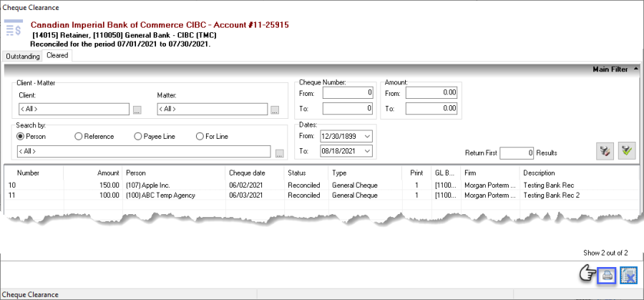The height and width of the screenshot is (300, 644).
Task: Select the (100) ABC Temp Agency row
Action: tap(322, 195)
